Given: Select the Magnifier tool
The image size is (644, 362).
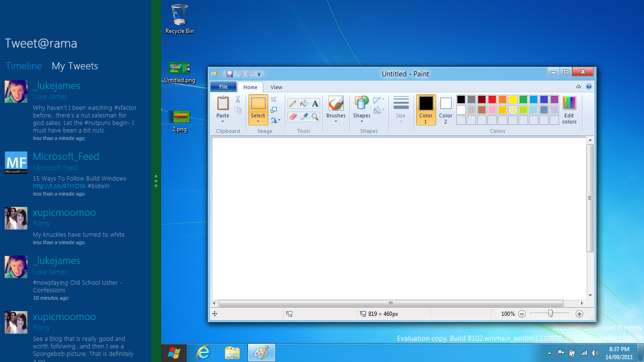Looking at the screenshot, I should pyautogui.click(x=315, y=116).
